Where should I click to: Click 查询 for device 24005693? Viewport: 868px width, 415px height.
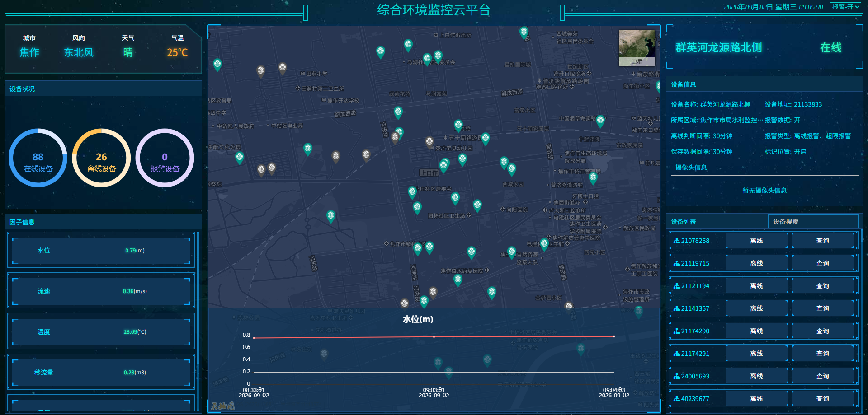[822, 376]
